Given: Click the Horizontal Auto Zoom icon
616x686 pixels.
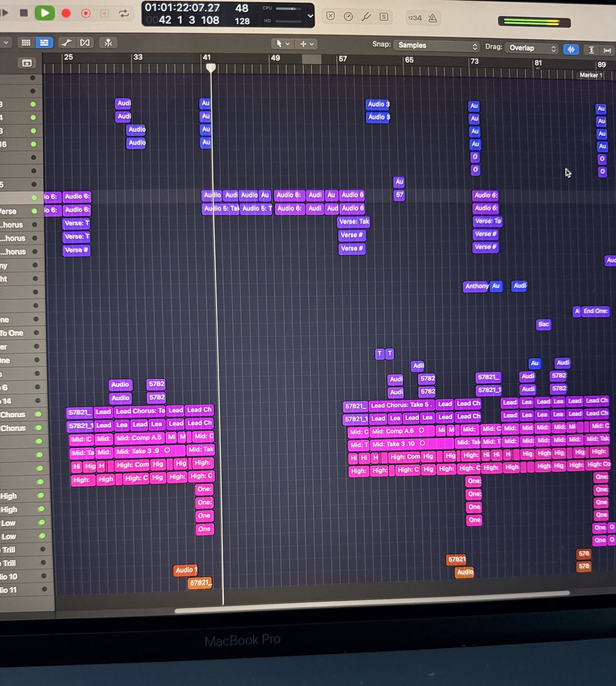Looking at the screenshot, I should pyautogui.click(x=607, y=50).
